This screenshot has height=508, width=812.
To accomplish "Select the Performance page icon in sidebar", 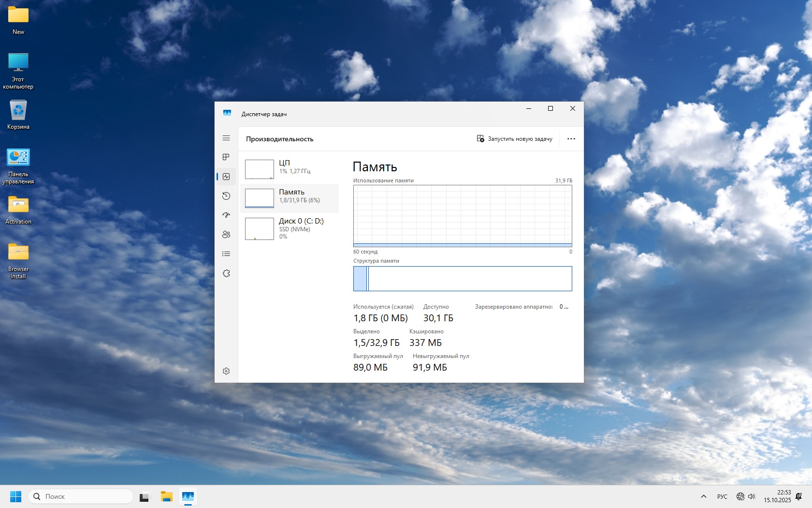I will (x=226, y=177).
